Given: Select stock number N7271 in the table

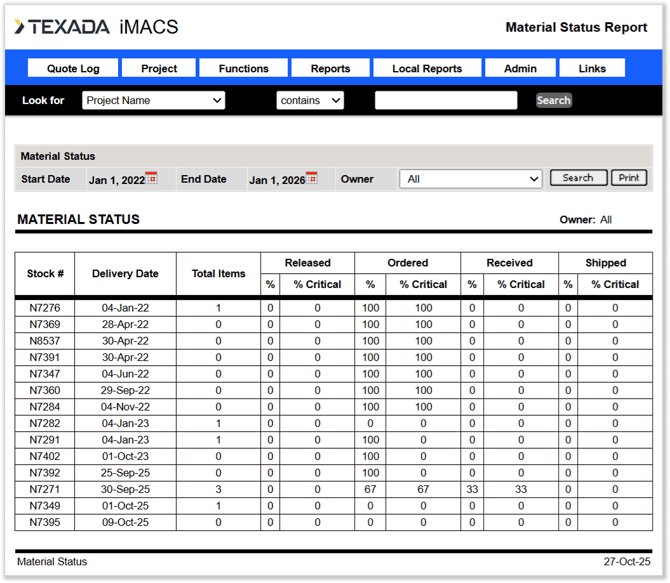Looking at the screenshot, I should coord(45,489).
